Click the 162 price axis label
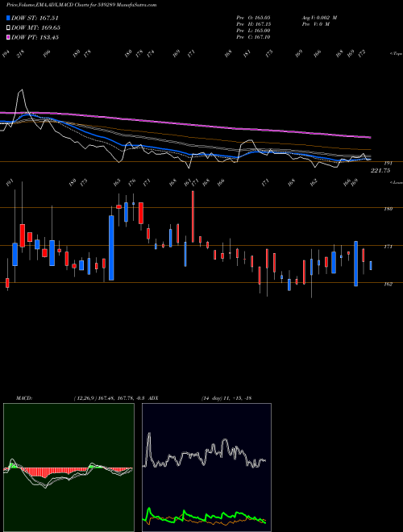Screen dimensions: 403x532 [x=388, y=285]
